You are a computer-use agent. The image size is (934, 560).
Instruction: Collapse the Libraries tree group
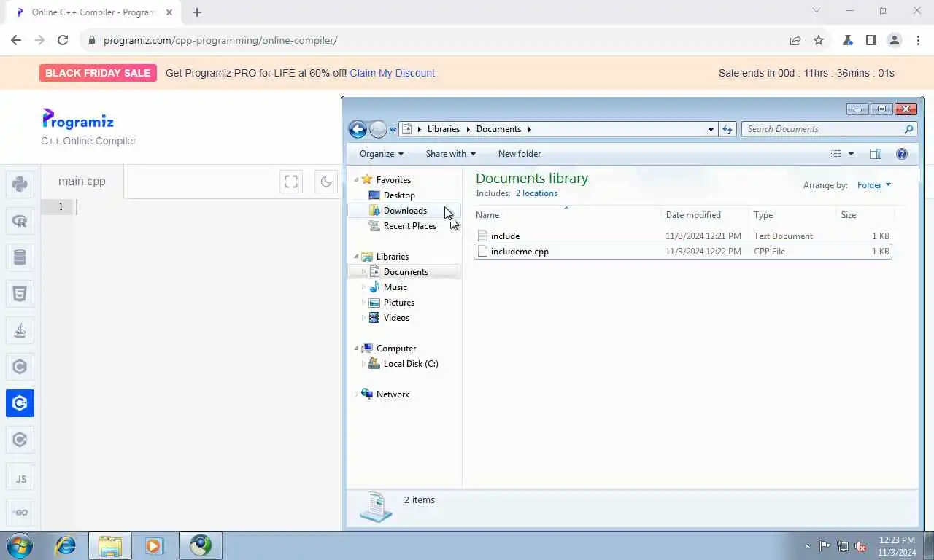[x=357, y=257]
